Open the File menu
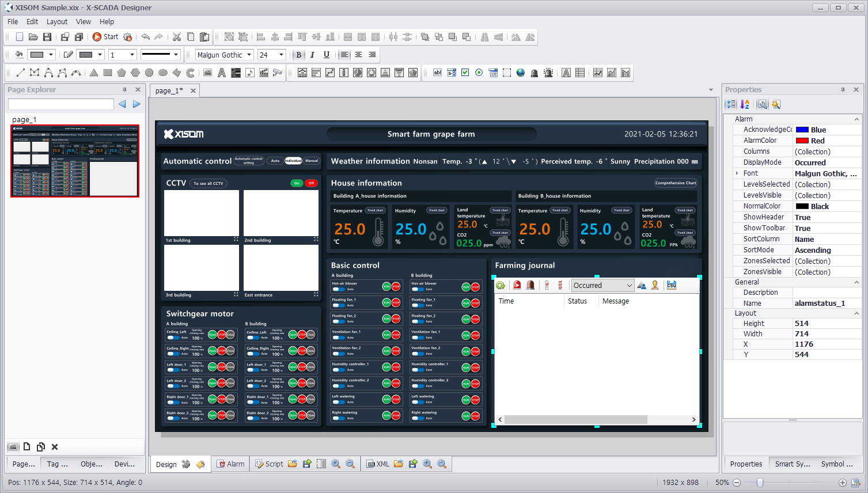Screen dimensions: 868x493 (x=13, y=21)
